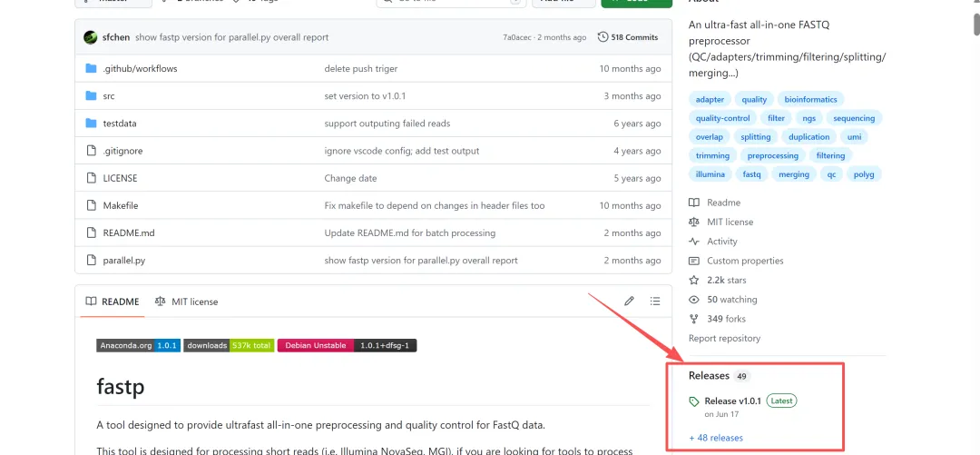
Task: Open the LICENSE file
Action: point(120,178)
